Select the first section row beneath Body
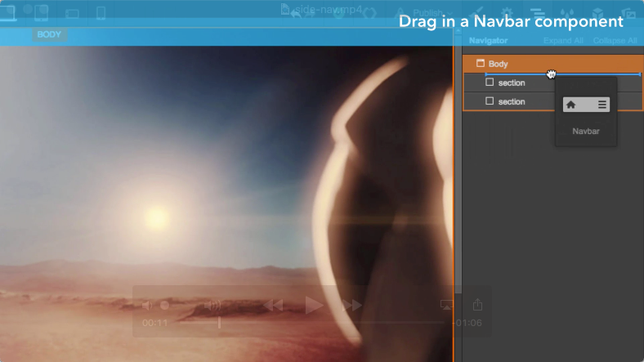 click(552, 83)
